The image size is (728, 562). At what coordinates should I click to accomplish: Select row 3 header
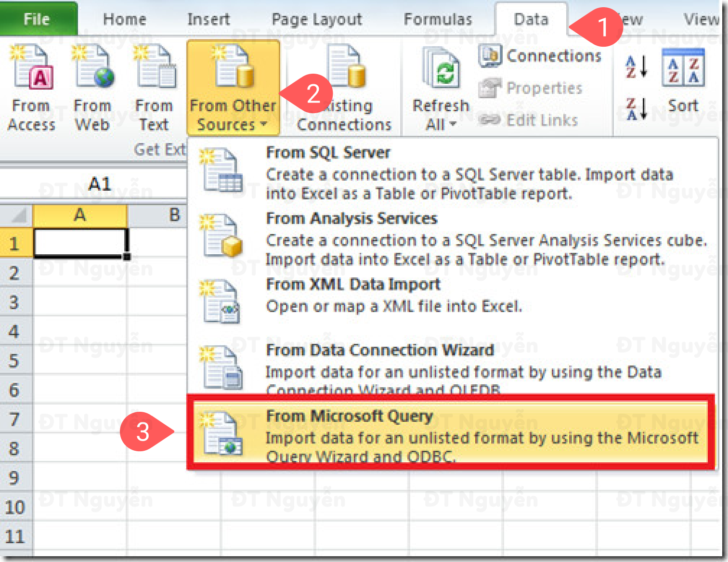[x=15, y=302]
